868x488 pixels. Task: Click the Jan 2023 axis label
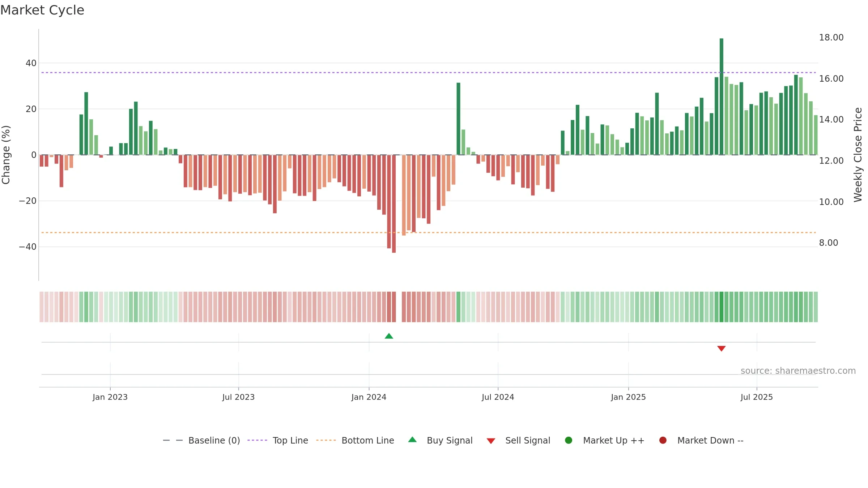[110, 397]
